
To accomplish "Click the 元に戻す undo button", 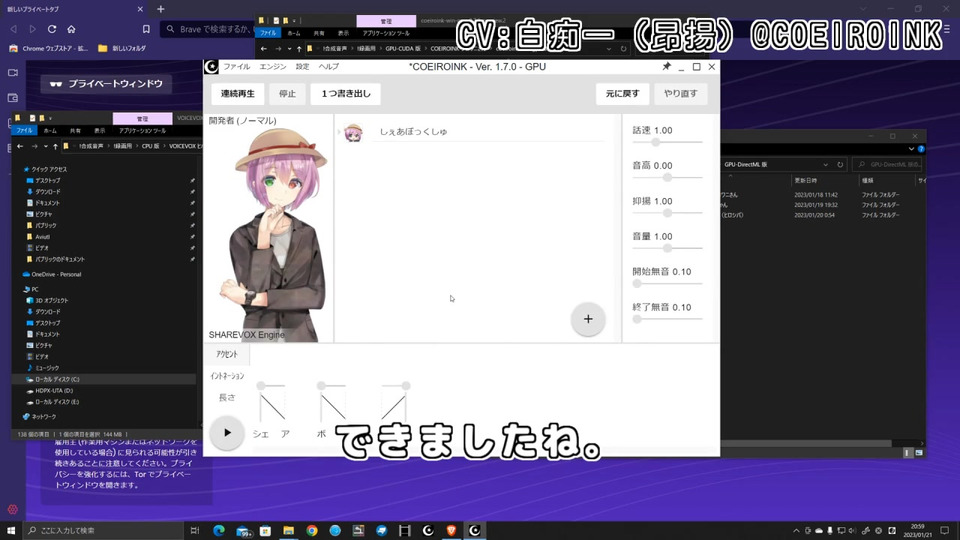I will [622, 94].
